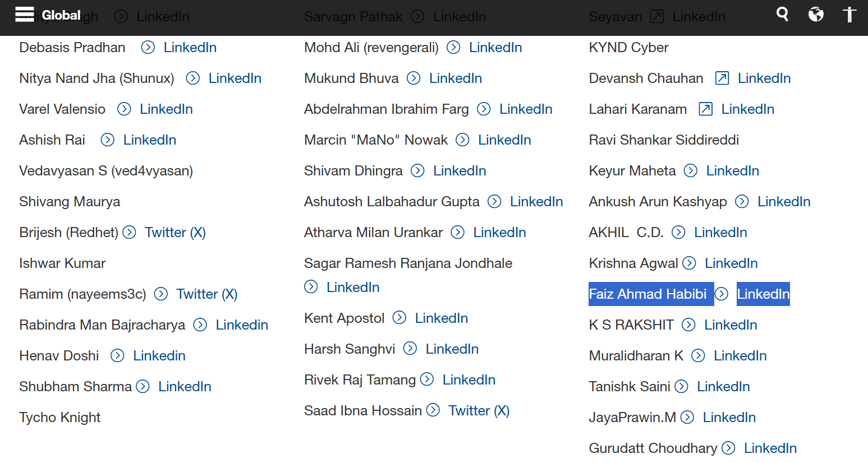Open the hamburger menu next to Global
Viewport: 868px width, 463px height.
coord(25,15)
